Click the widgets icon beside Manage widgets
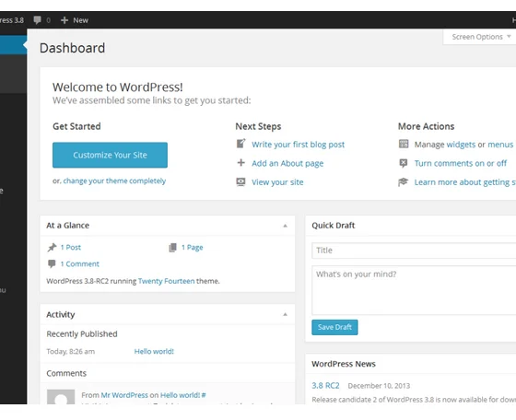This screenshot has height=420, width=516. click(404, 144)
